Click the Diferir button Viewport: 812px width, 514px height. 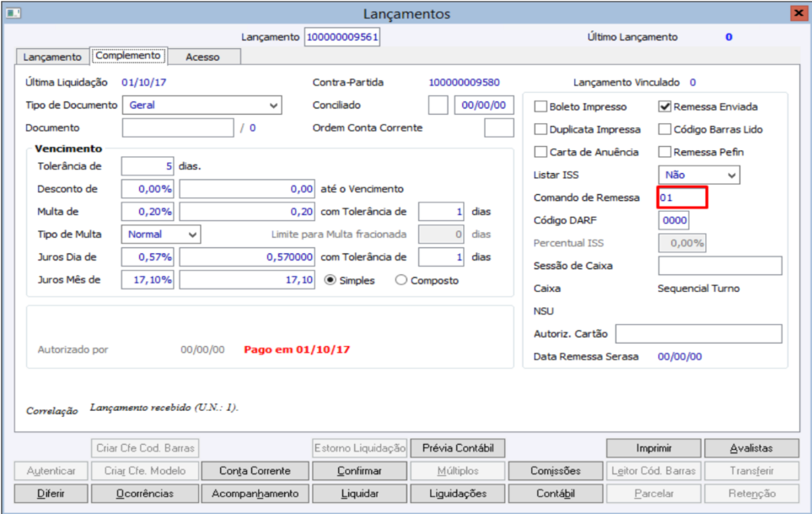[51, 494]
